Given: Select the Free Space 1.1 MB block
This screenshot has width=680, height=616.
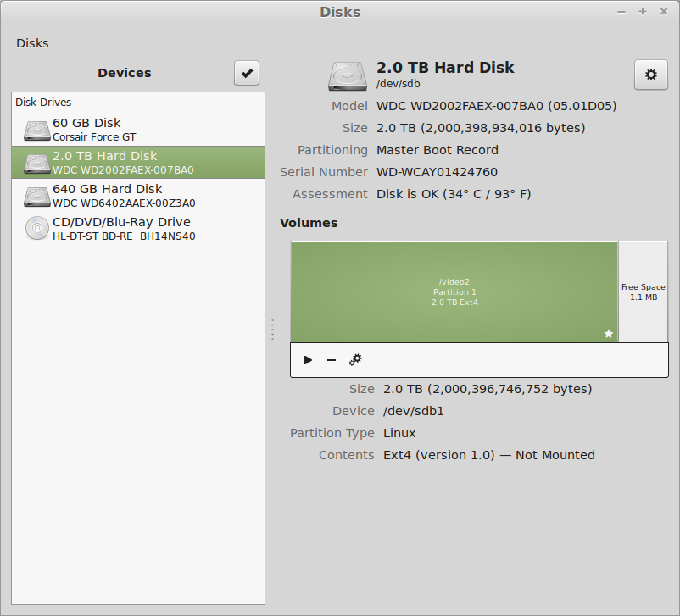Looking at the screenshot, I should point(643,292).
